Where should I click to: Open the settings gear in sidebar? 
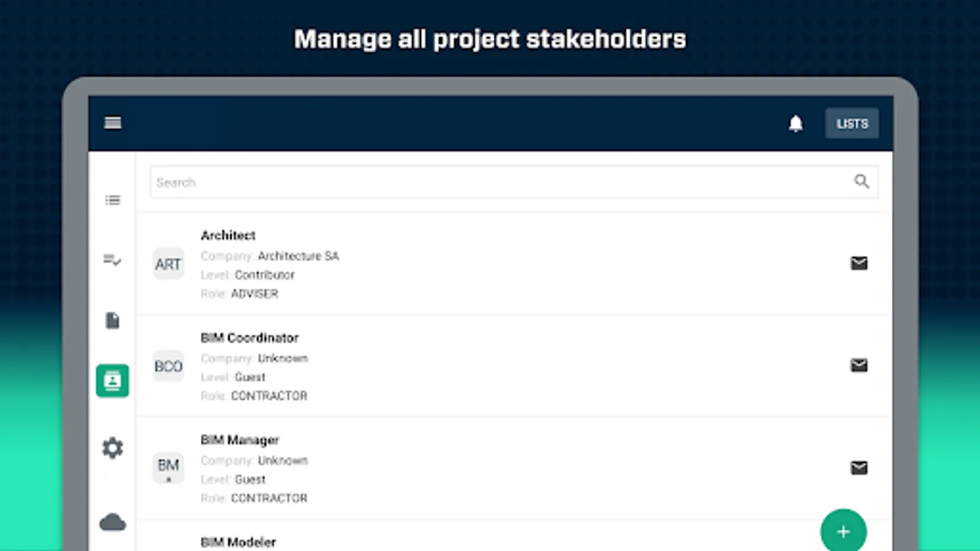point(113,448)
